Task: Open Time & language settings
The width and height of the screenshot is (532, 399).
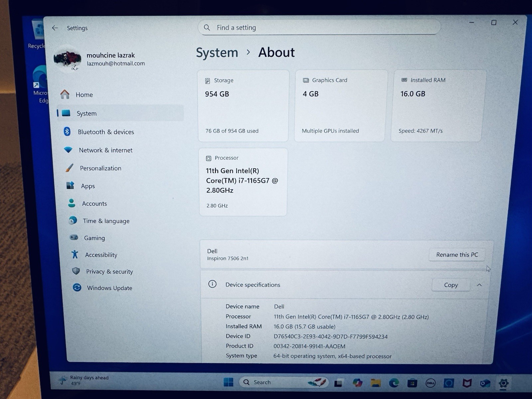Action: (106, 221)
